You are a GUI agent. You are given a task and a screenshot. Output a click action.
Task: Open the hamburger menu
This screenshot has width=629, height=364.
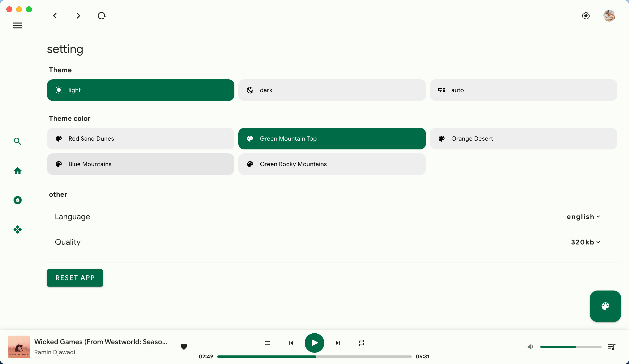click(x=17, y=25)
